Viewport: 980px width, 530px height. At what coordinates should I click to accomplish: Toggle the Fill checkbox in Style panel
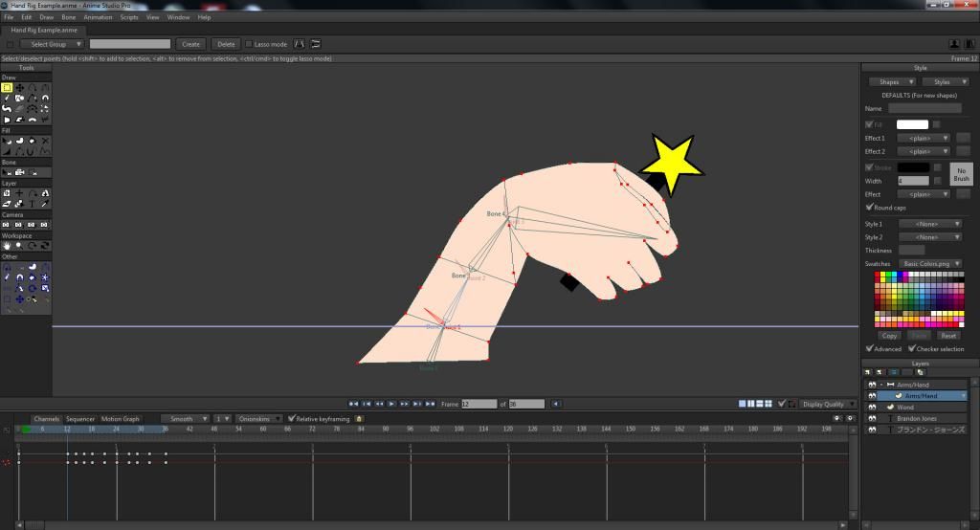869,124
